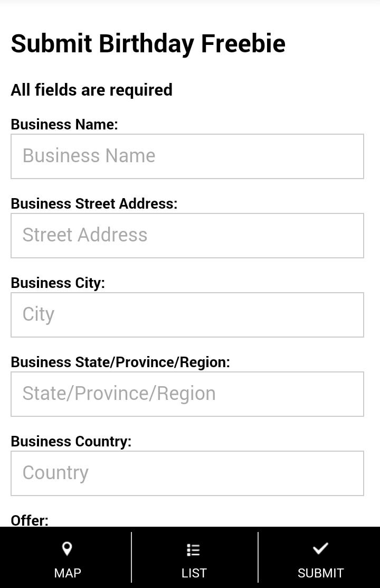
Task: Tap the bulleted list icon
Action: 194,550
